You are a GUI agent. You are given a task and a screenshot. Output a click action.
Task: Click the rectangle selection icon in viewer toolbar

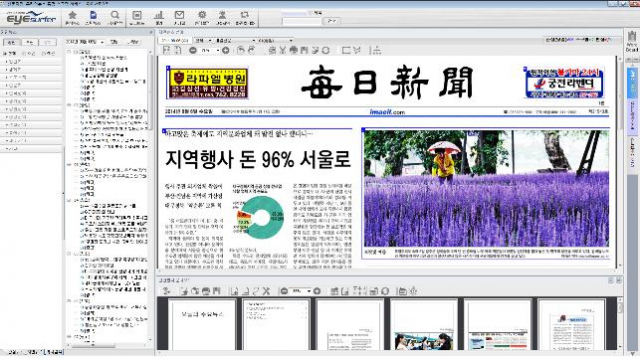pos(346,50)
